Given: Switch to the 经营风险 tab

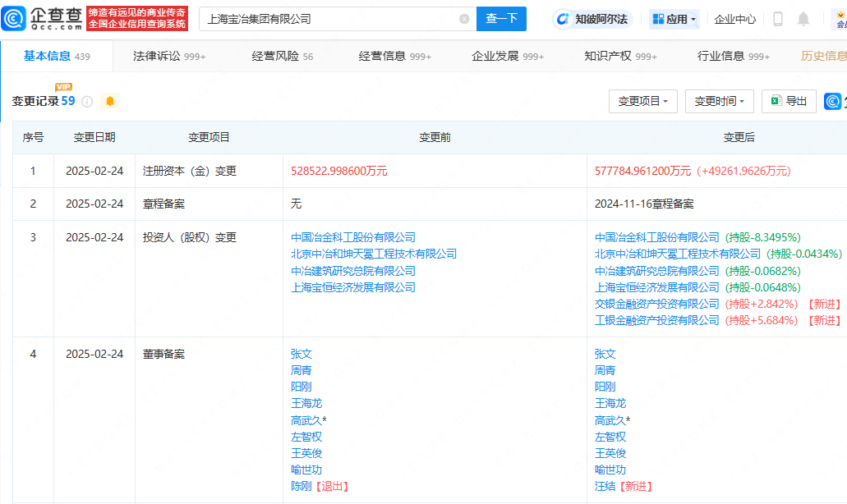Looking at the screenshot, I should (x=282, y=56).
